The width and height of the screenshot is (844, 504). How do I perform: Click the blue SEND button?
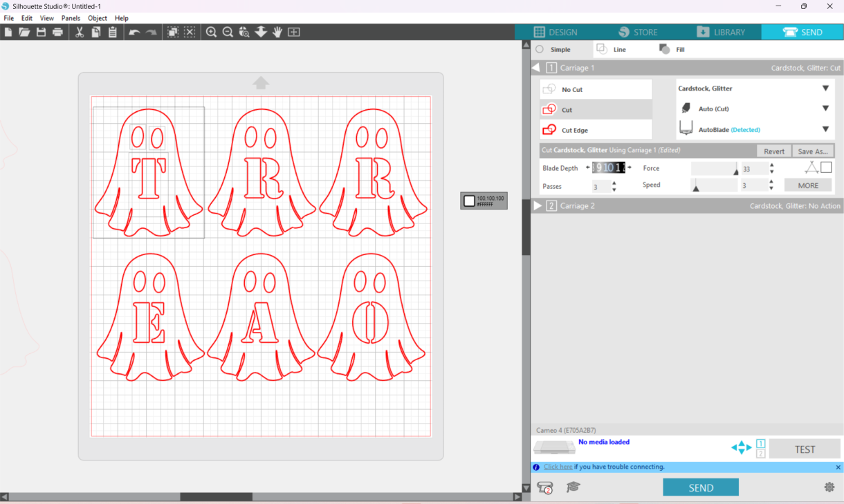pos(701,487)
